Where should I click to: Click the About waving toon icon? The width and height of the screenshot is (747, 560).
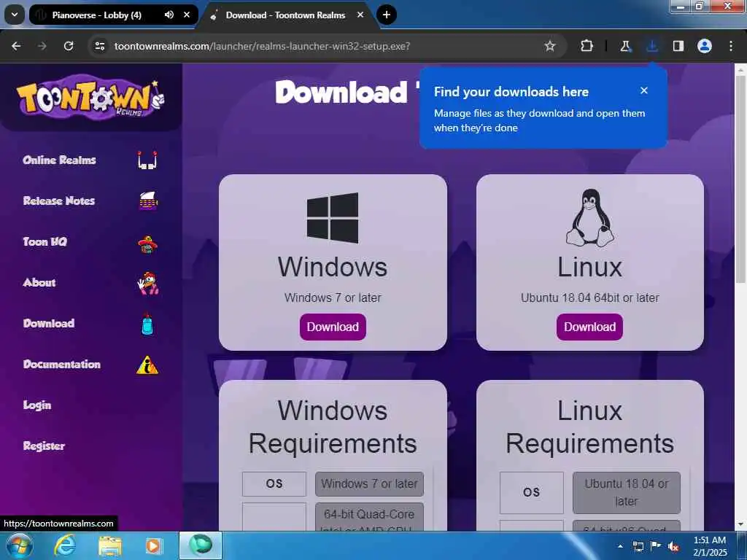(x=147, y=284)
